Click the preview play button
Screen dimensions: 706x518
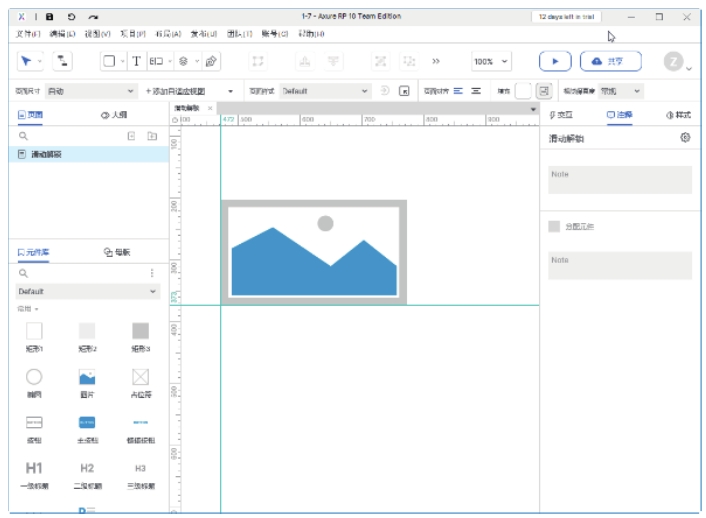(554, 61)
